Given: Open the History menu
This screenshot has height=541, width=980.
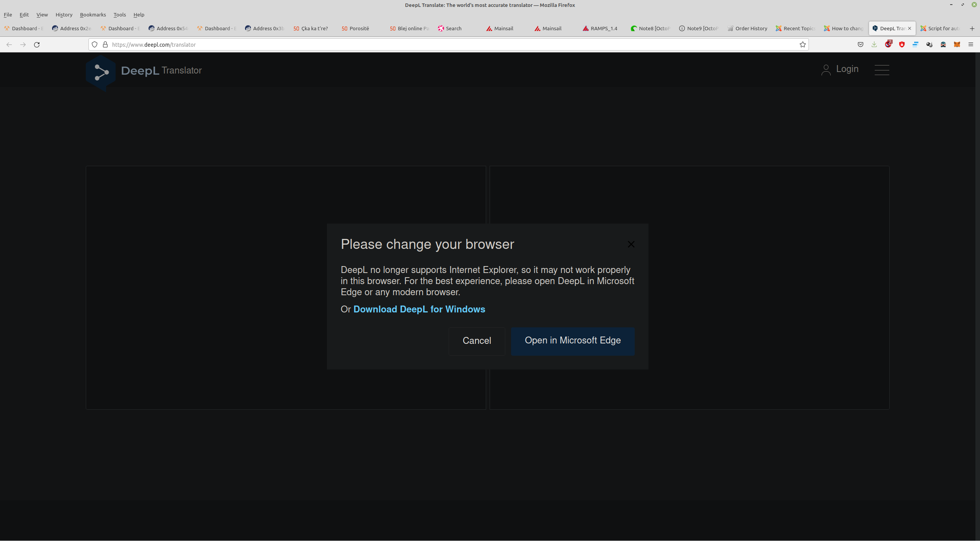Looking at the screenshot, I should [x=64, y=15].
